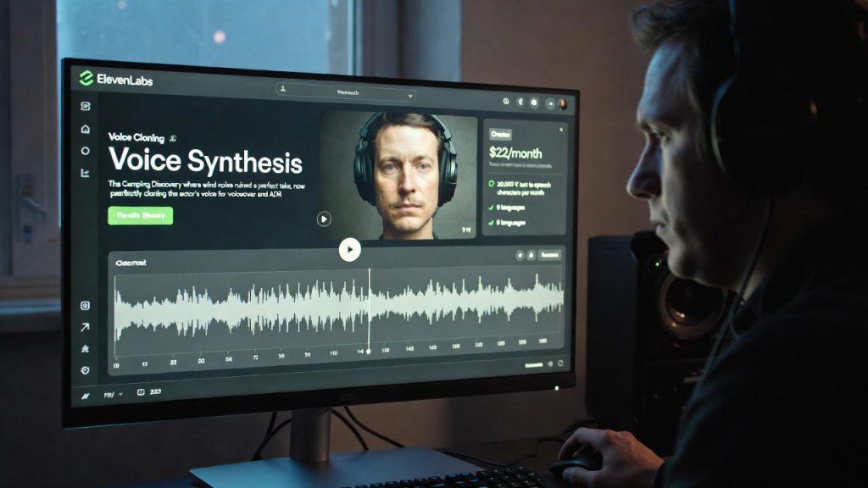Screen dimensions: 868x488
Task: Go to Home in the sidebar
Action: pos(86,129)
